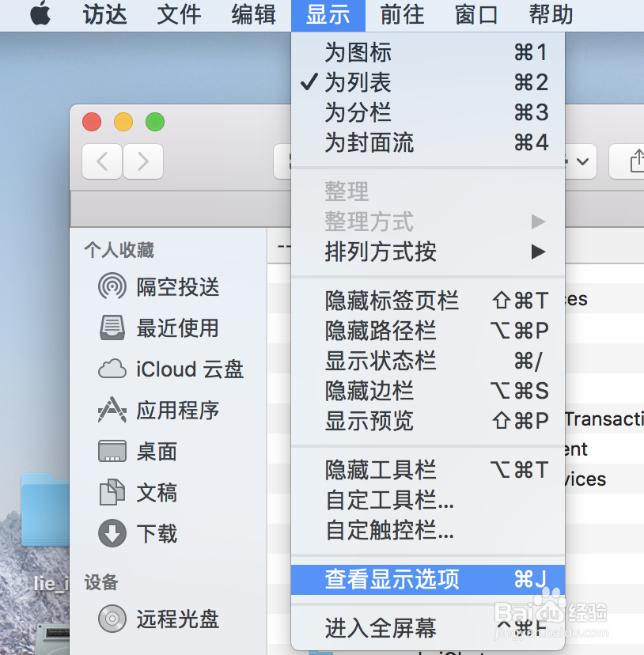Screen dimensions: 644x655
Task: Open the 文稿 folder
Action: tap(157, 493)
